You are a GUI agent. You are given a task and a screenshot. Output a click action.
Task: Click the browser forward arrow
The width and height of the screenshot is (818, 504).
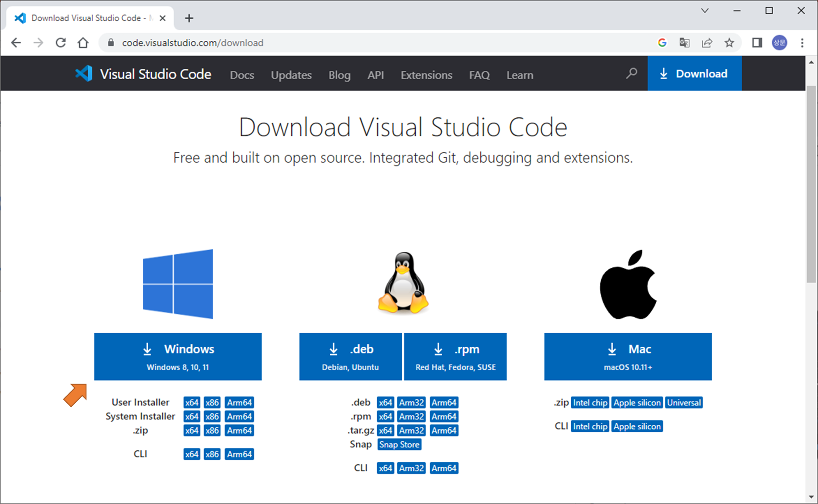click(x=39, y=43)
